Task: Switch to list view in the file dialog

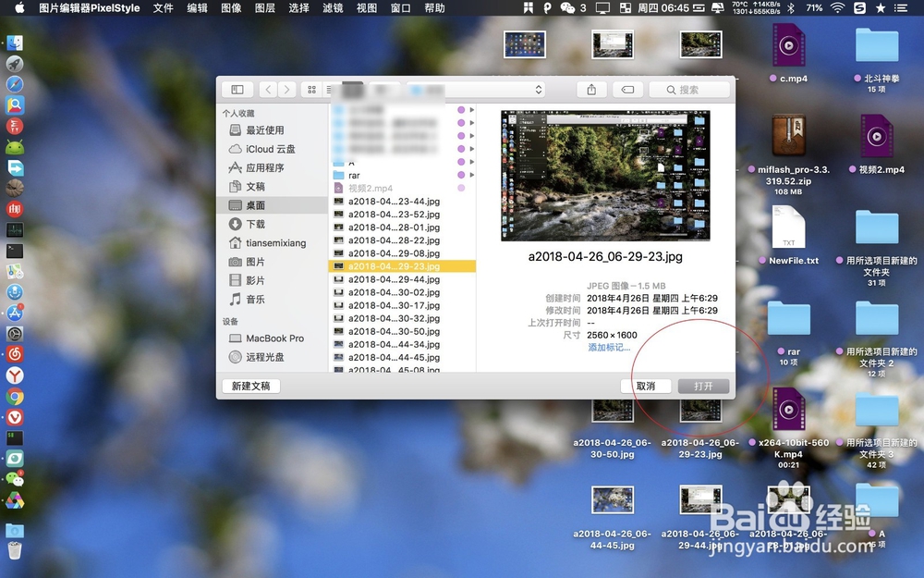Action: click(327, 90)
